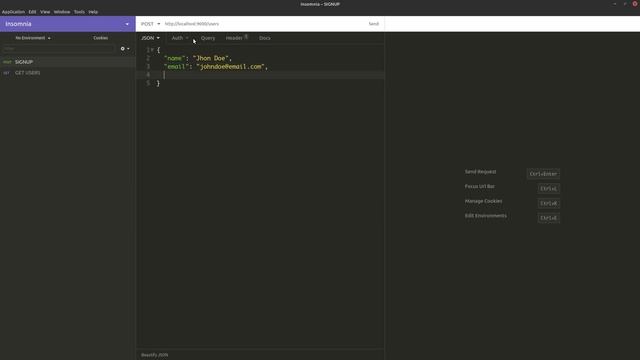
Task: Focus the sidebar filter field
Action: [58, 49]
